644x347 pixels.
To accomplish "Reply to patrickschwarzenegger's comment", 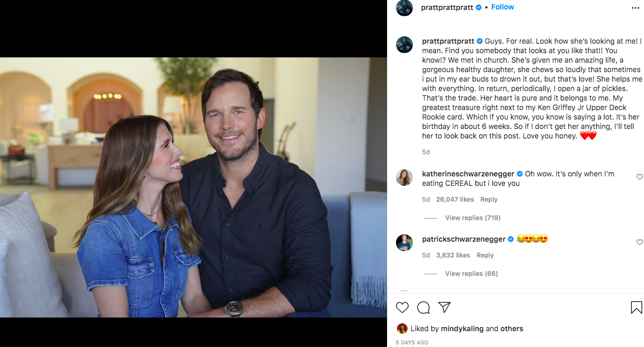I will (485, 255).
